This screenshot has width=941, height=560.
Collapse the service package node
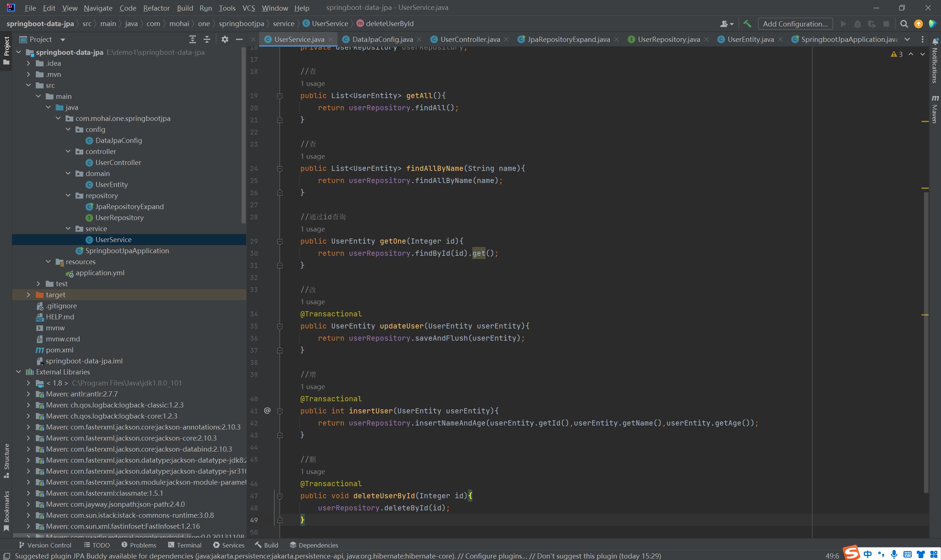[68, 229]
